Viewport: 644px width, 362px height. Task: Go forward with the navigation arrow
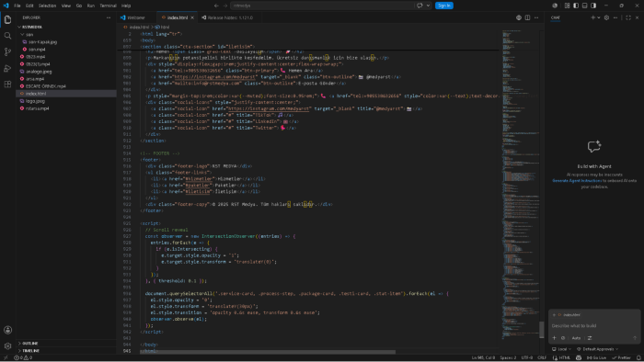click(225, 6)
